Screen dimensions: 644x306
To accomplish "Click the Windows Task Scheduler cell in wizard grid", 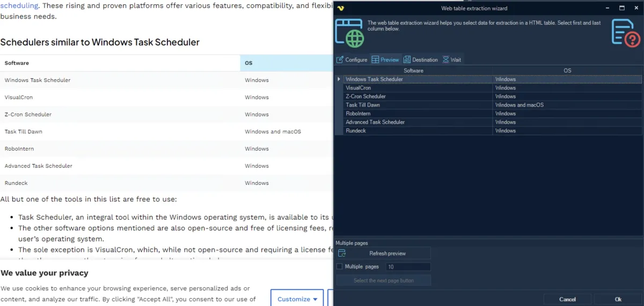I will coord(418,79).
